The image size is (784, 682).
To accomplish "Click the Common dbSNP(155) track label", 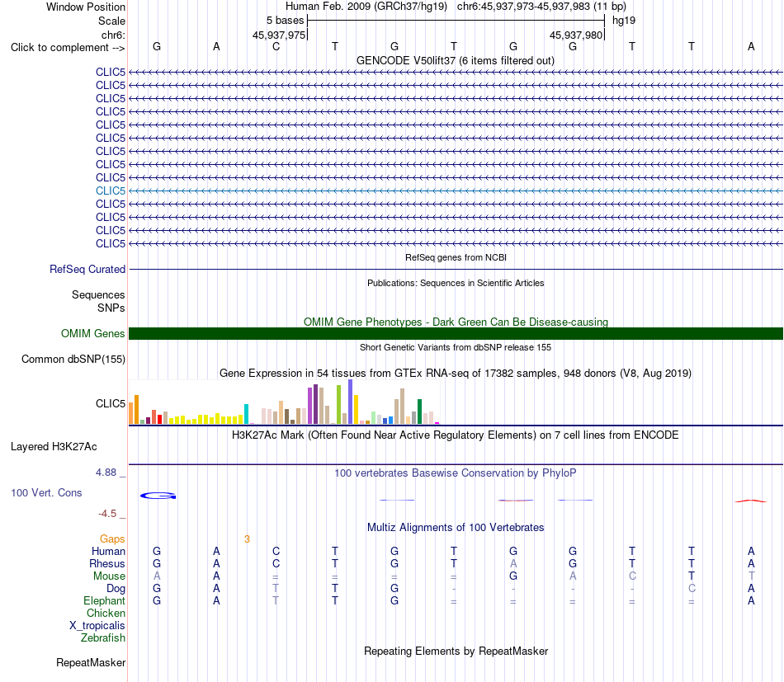I will coord(73,360).
